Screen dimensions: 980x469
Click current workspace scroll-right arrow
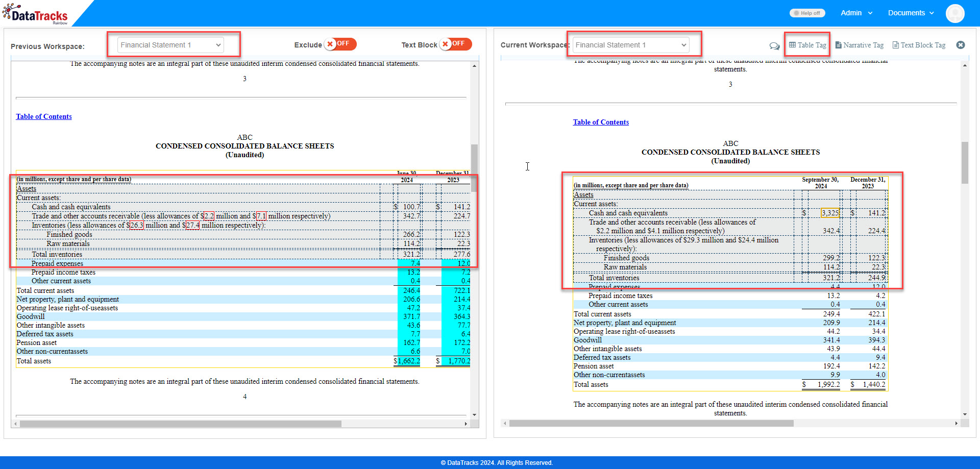(x=956, y=423)
